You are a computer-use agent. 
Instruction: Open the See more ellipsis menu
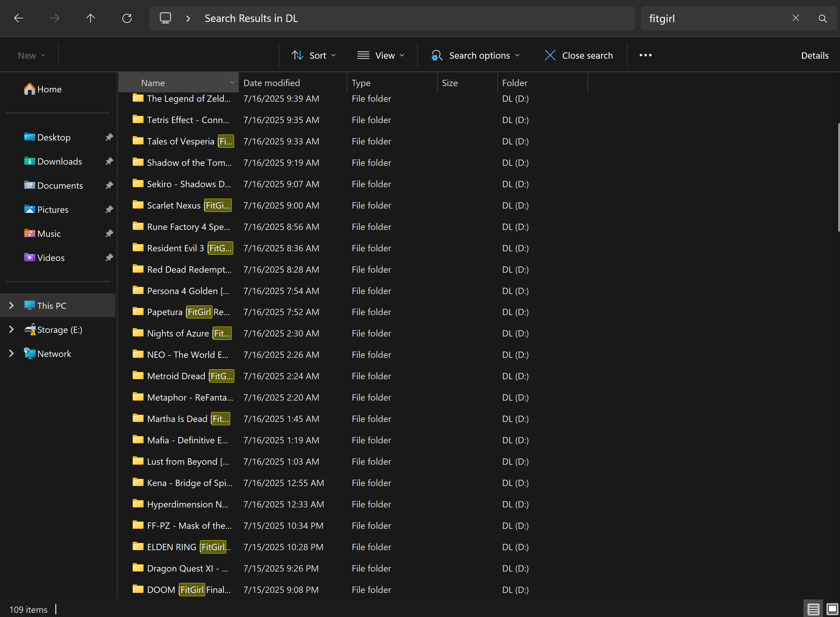click(x=645, y=55)
